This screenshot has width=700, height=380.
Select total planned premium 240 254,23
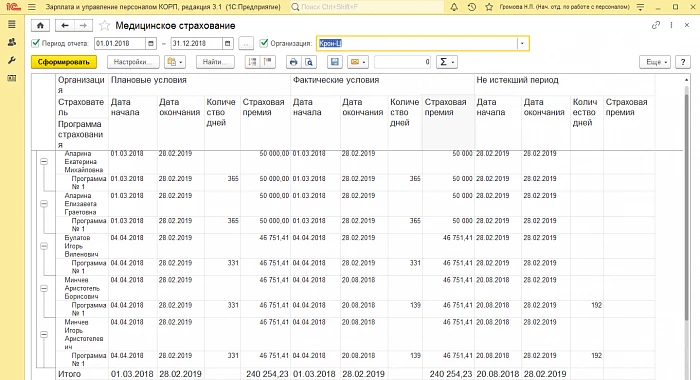click(267, 374)
